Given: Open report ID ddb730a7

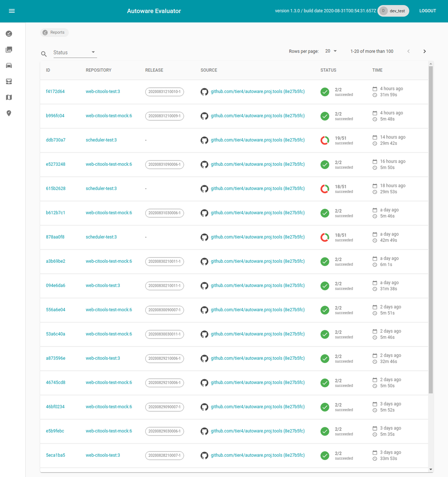Looking at the screenshot, I should 56,140.
